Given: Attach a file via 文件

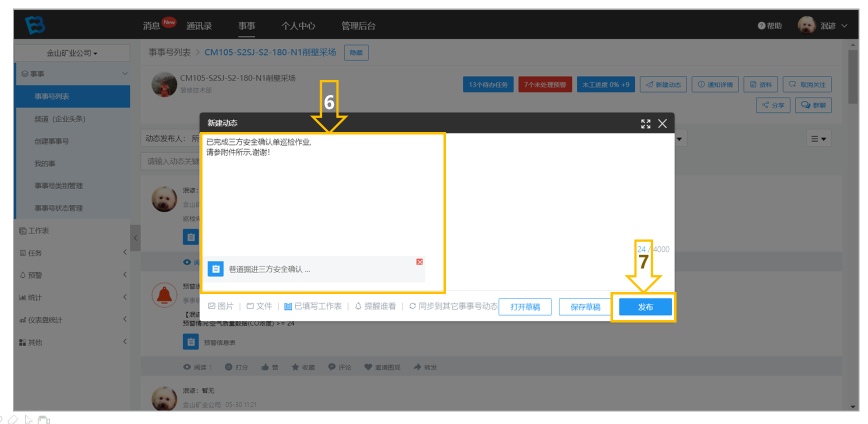Looking at the screenshot, I should 259,306.
